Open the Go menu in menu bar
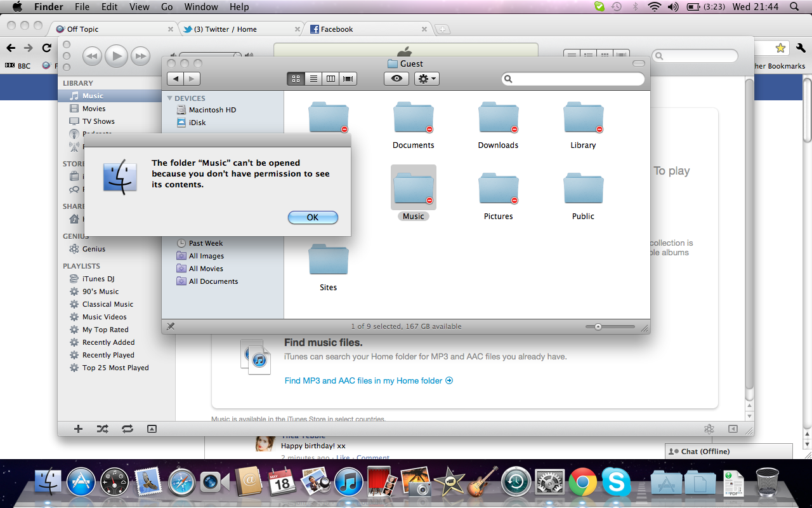 (x=167, y=7)
